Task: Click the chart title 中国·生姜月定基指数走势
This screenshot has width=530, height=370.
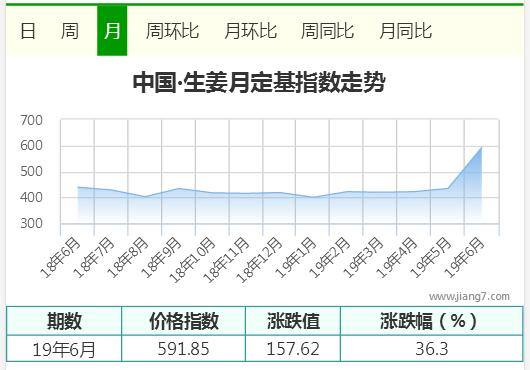Action: click(x=259, y=82)
